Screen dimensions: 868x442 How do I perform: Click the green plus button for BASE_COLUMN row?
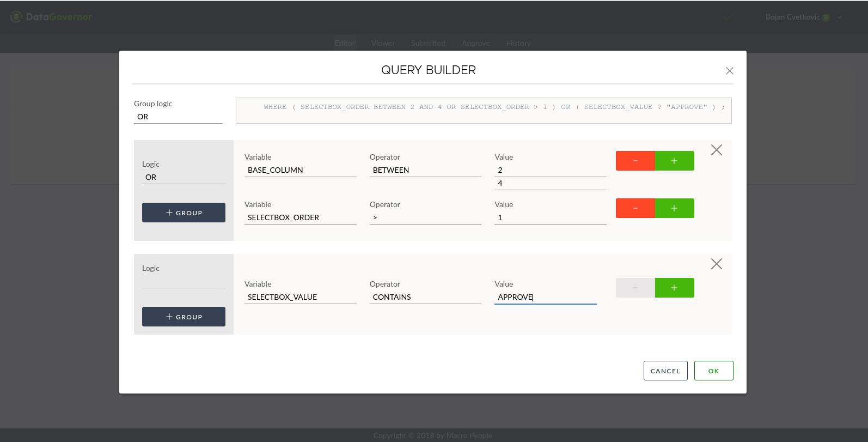tap(674, 161)
